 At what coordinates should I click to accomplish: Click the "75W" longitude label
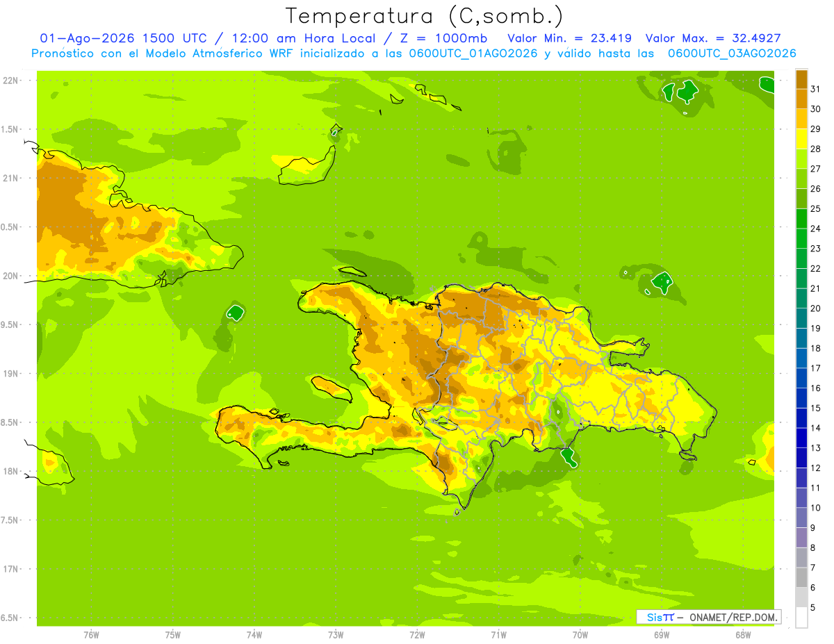click(x=173, y=635)
